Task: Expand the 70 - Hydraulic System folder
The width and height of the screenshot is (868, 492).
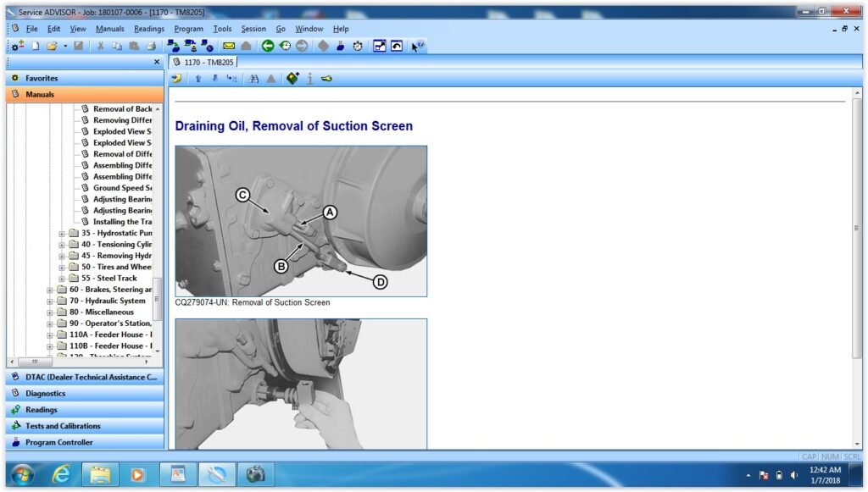Action: pyautogui.click(x=50, y=301)
